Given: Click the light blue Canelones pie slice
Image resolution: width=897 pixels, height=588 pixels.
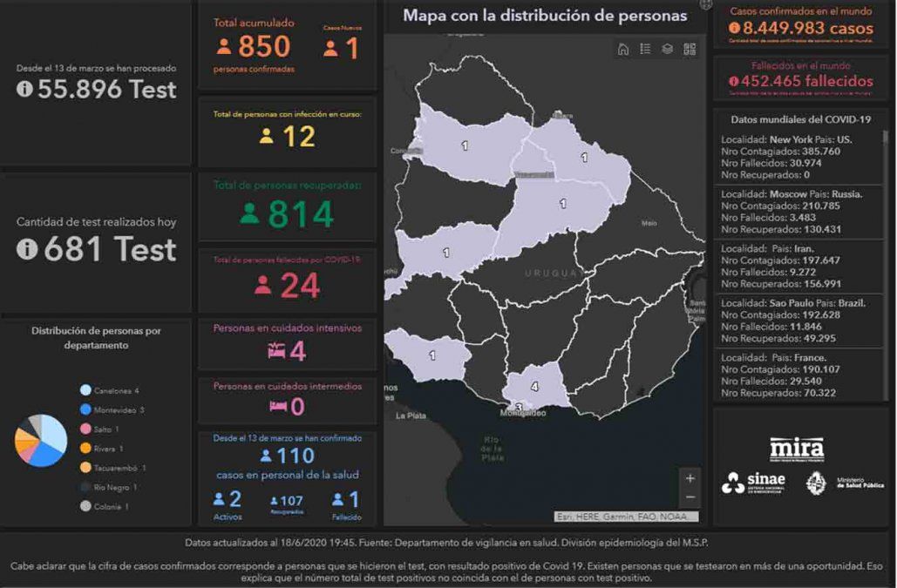Looking at the screenshot, I should (x=54, y=429).
